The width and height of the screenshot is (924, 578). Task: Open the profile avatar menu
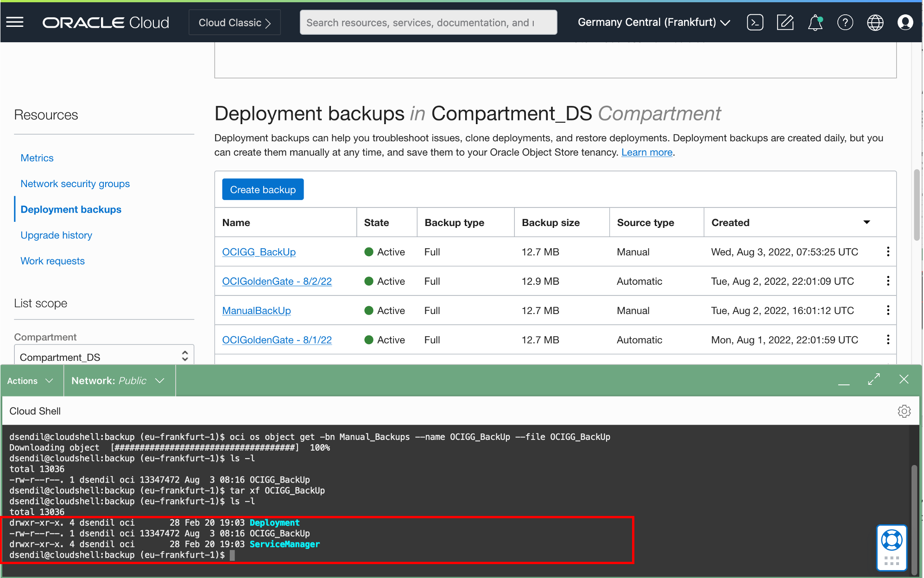coord(905,22)
